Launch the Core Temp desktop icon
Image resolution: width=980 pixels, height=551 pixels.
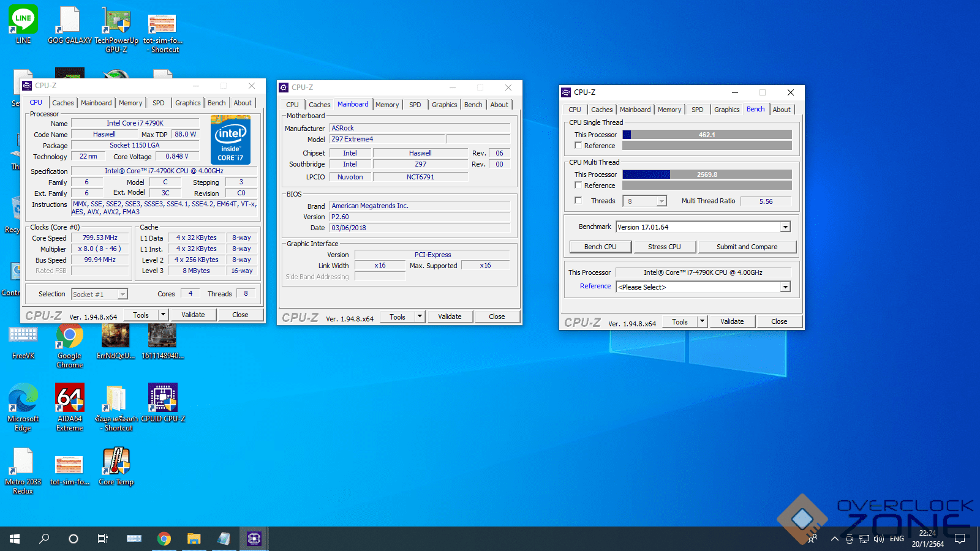click(x=116, y=462)
